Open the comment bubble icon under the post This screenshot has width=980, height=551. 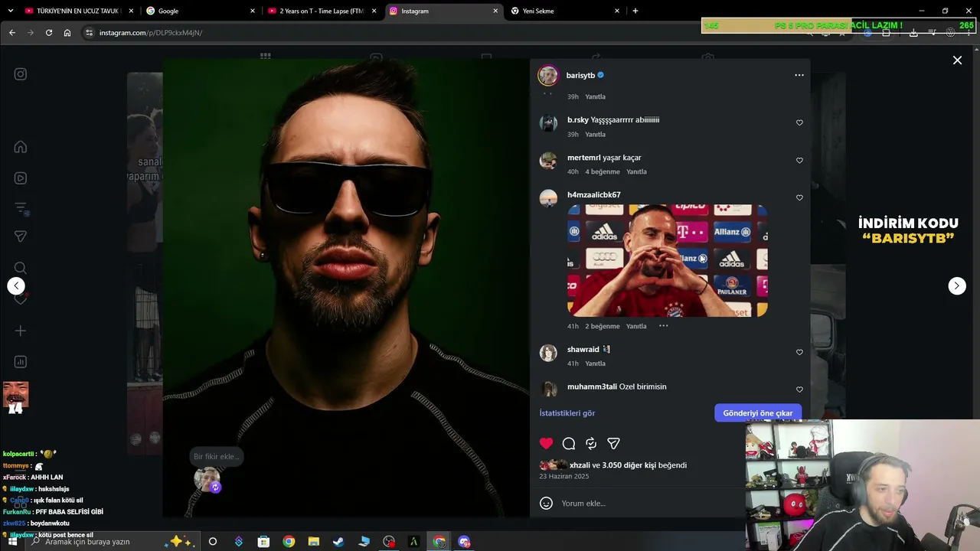coord(569,443)
